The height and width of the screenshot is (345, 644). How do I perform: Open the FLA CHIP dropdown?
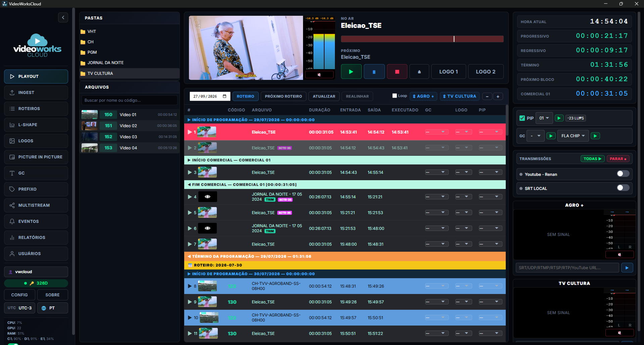[573, 136]
